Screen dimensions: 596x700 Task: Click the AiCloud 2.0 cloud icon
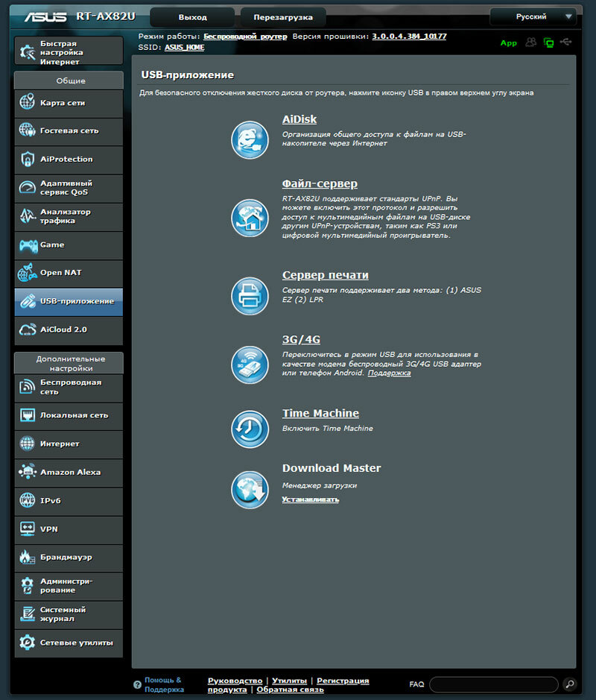28,329
